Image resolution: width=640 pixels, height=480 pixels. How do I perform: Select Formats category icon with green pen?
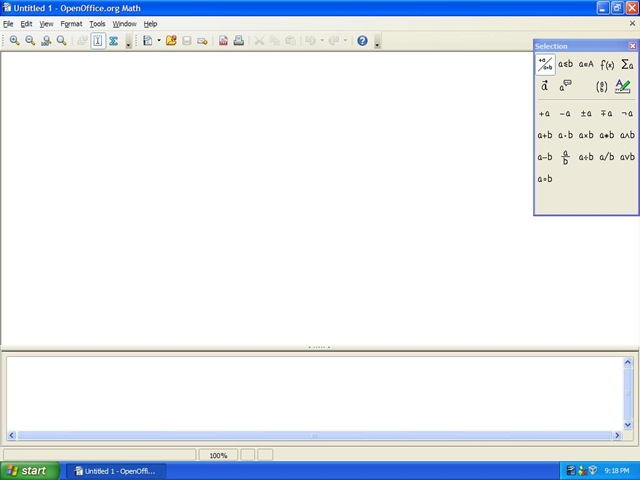point(623,86)
